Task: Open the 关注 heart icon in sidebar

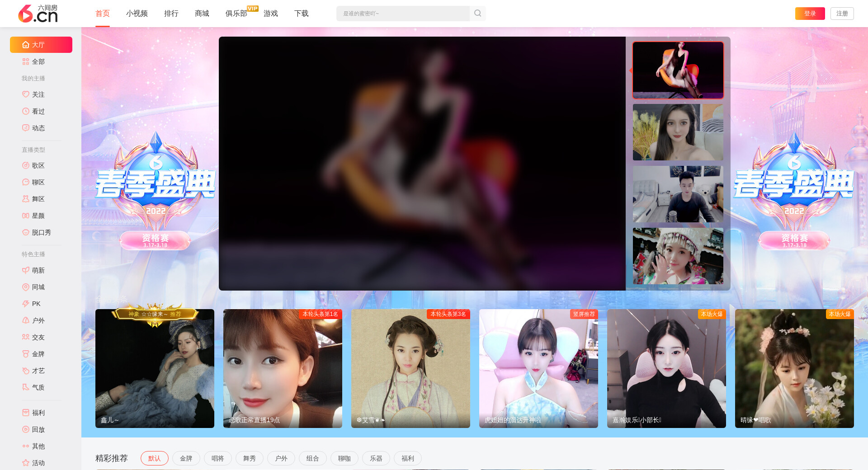Action: click(26, 94)
